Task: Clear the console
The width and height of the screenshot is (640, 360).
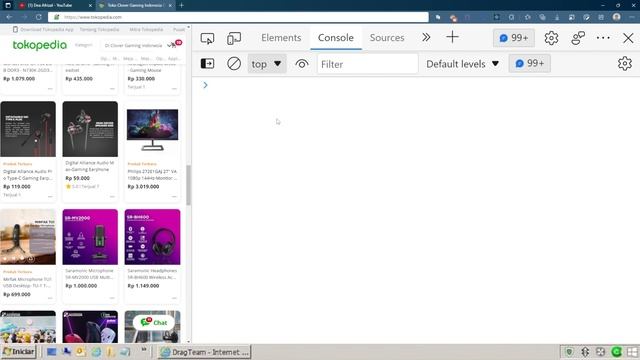Action: click(x=234, y=64)
